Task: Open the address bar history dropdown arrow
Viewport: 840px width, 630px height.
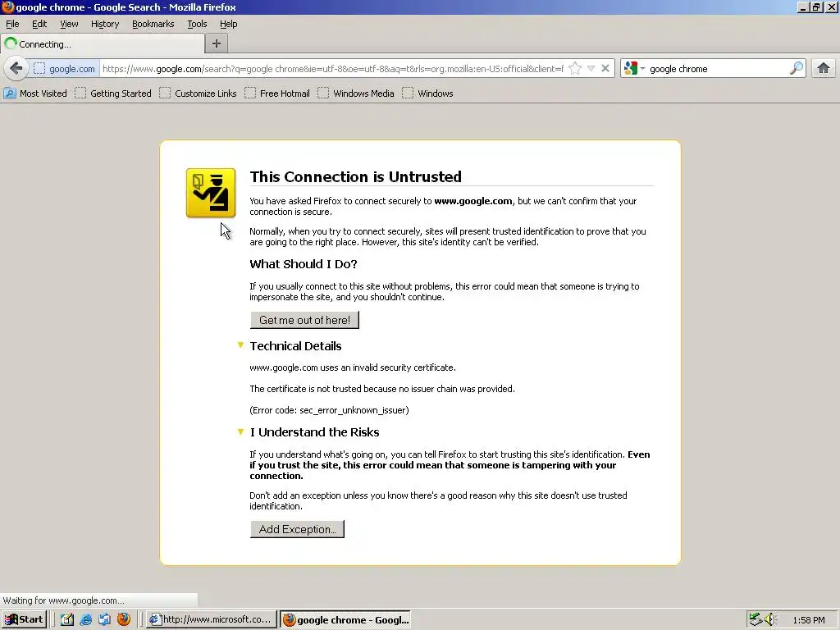Action: click(x=591, y=69)
